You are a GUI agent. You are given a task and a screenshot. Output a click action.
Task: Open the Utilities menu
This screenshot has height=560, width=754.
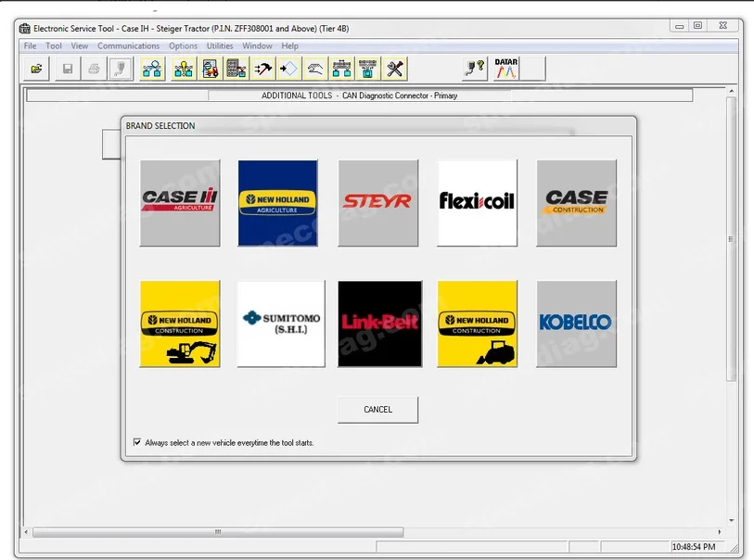coord(220,45)
